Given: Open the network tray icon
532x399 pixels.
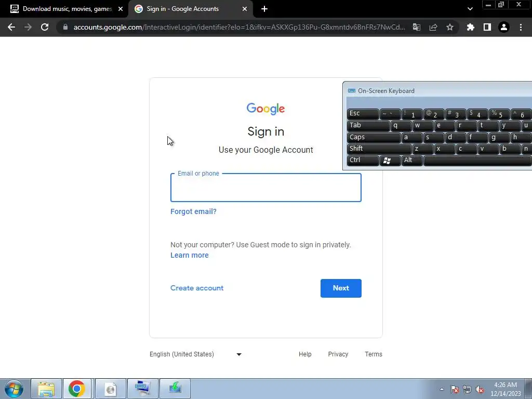Looking at the screenshot, I should click(x=467, y=390).
